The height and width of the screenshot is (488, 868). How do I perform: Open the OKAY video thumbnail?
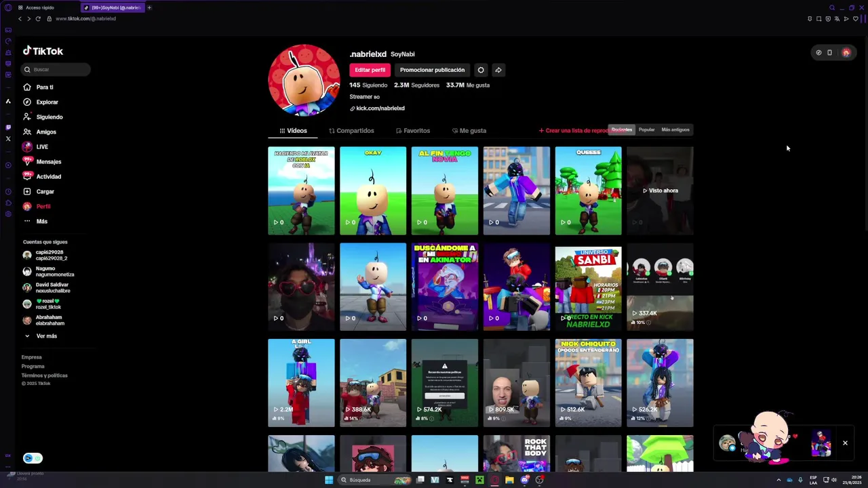373,190
